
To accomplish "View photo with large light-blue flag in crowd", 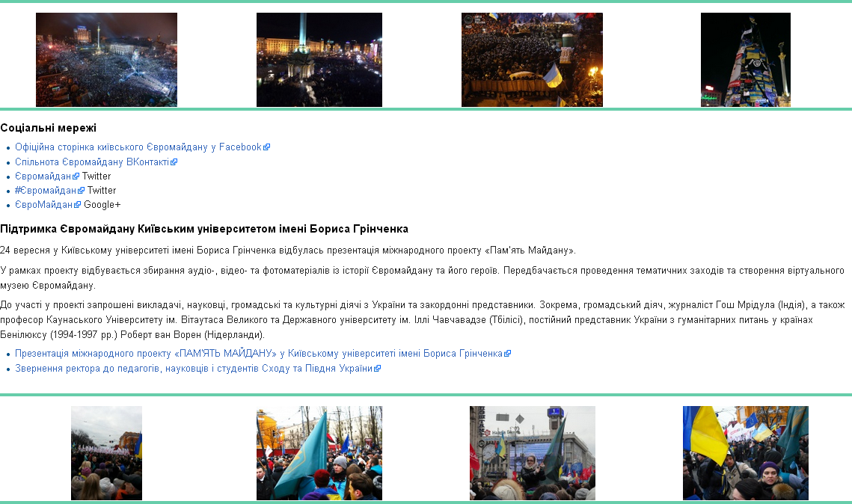I will coord(319,453).
